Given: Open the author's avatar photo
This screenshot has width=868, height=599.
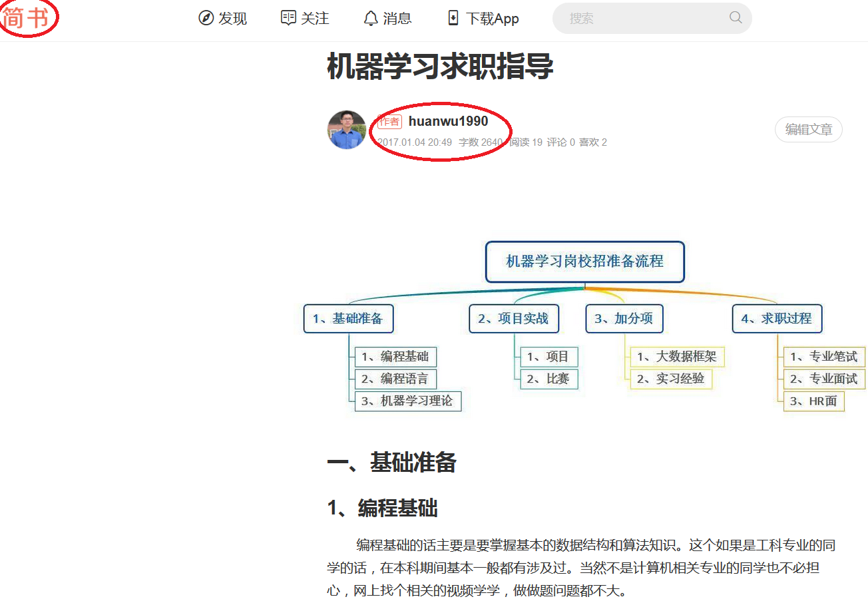Looking at the screenshot, I should point(347,130).
